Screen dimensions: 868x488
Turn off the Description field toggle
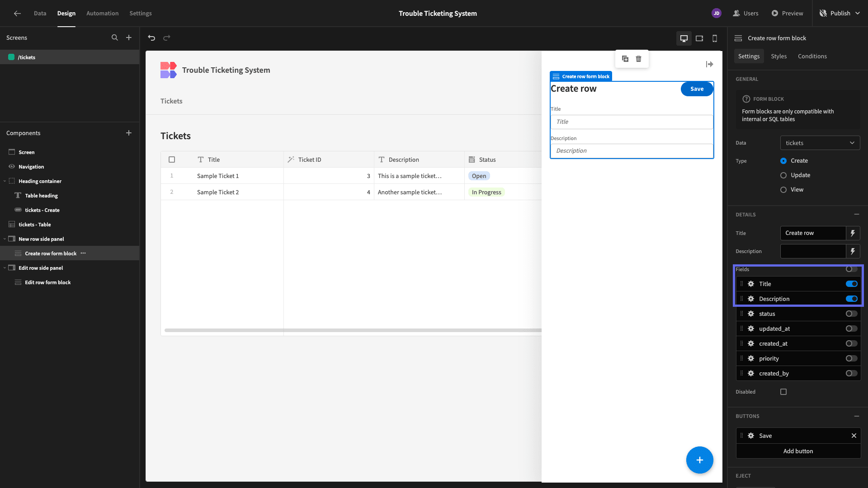[851, 299]
